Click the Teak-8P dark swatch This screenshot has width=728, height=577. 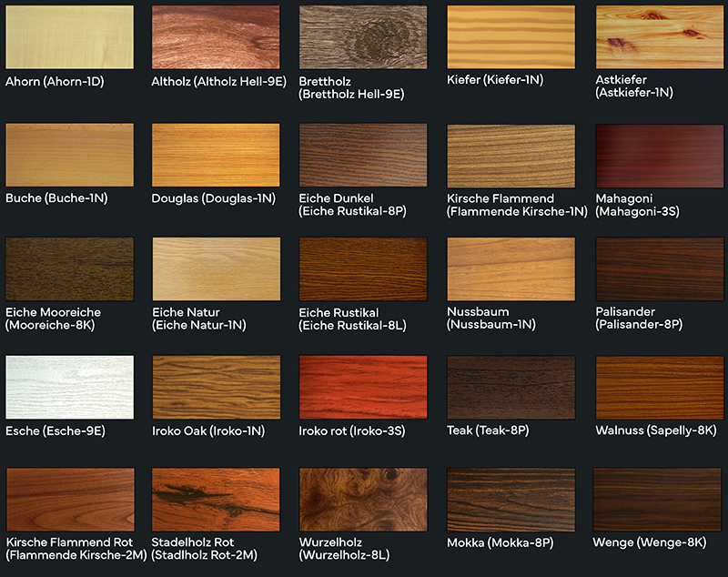511,387
